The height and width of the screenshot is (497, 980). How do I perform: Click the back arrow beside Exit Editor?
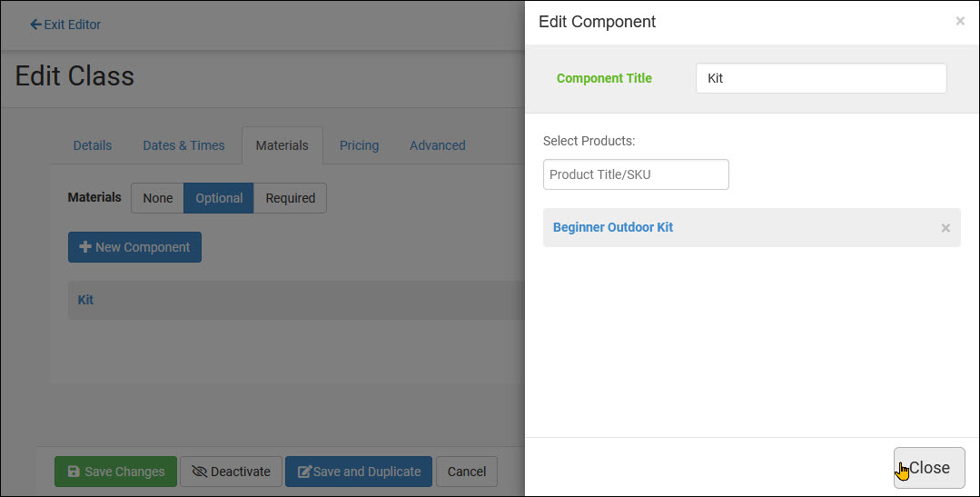click(35, 25)
